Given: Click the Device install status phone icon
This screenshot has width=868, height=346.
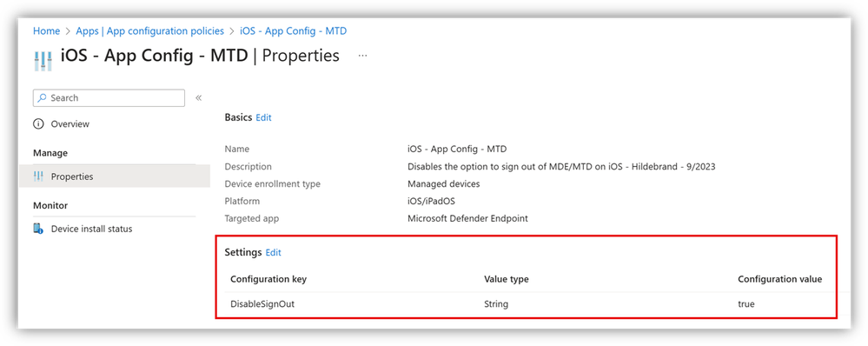Looking at the screenshot, I should click(x=38, y=229).
